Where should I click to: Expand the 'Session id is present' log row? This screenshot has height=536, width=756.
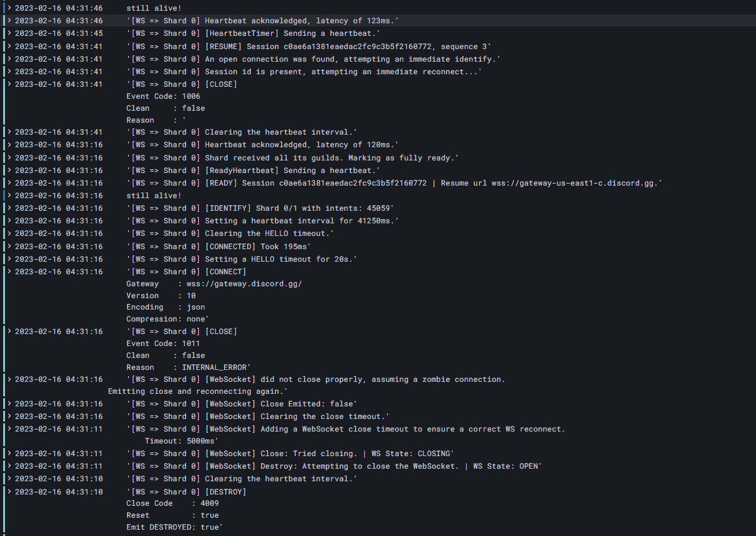tap(9, 72)
